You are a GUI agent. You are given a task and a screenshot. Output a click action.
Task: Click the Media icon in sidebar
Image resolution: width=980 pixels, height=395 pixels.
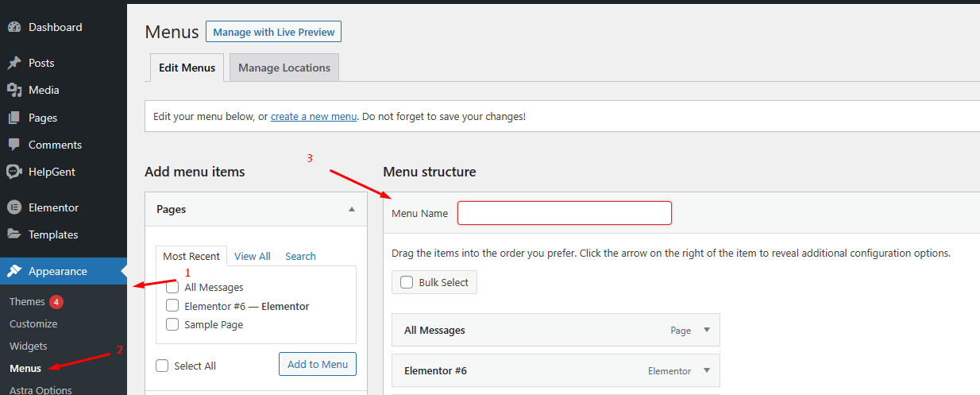pos(14,90)
